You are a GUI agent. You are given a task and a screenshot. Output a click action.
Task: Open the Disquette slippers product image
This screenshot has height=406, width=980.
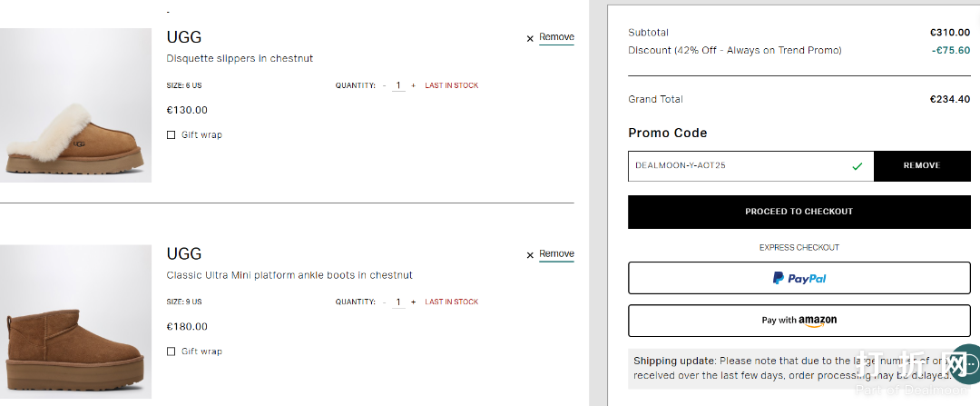[x=75, y=105]
